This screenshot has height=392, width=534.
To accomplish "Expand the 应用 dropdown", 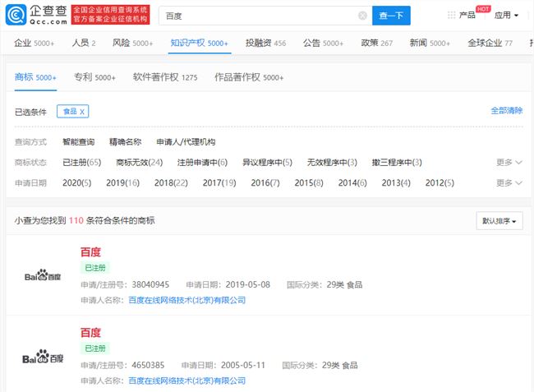I will coord(506,16).
